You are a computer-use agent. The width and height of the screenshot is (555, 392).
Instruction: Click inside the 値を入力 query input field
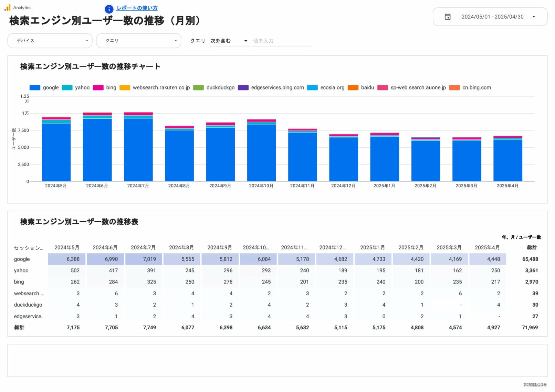tap(281, 40)
